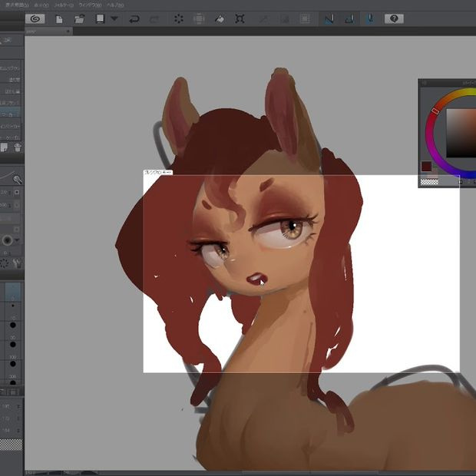Select the Fill bucket icon in command bar

[219, 19]
